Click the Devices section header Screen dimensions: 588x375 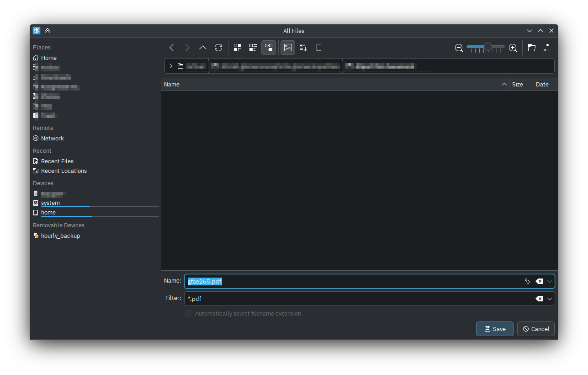coord(43,183)
